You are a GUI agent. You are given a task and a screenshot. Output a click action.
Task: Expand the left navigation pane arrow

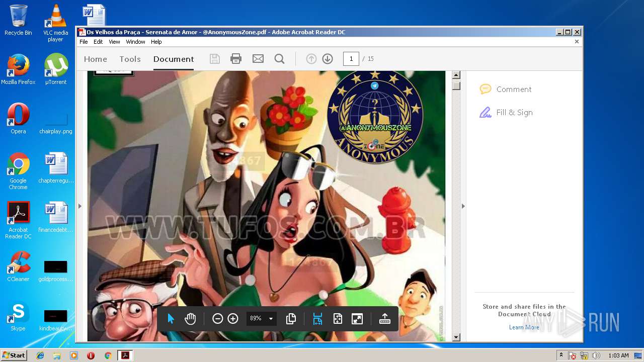80,206
